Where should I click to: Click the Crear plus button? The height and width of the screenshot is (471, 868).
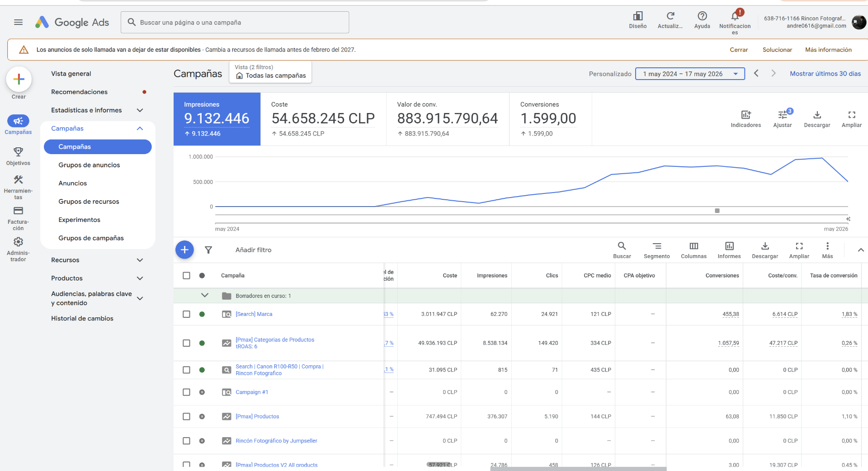(x=19, y=79)
